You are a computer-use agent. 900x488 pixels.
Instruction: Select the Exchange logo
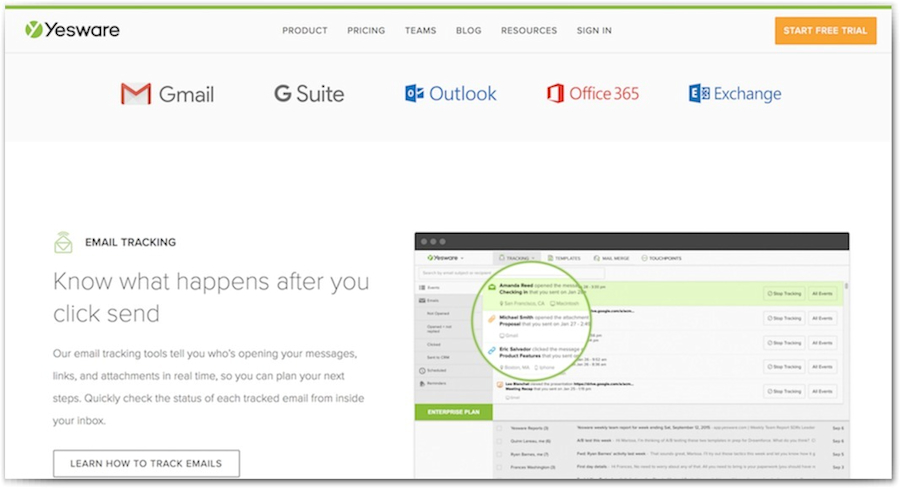tap(735, 94)
